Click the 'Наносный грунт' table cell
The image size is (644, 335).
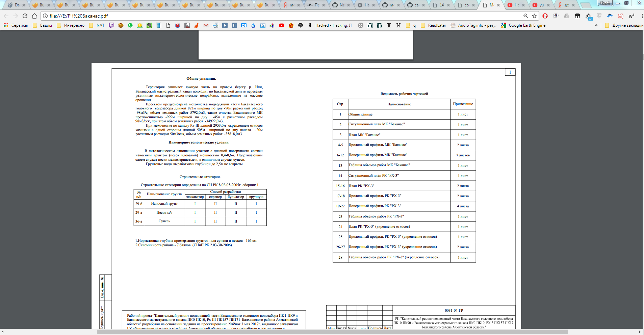pos(164,204)
